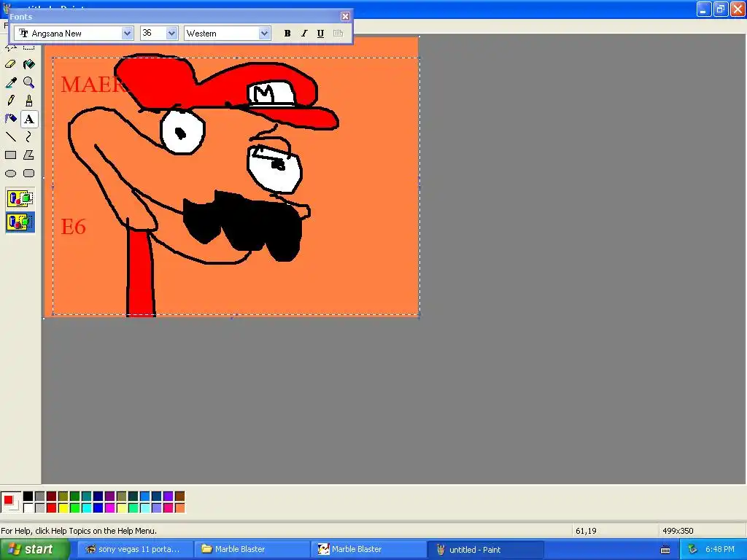Viewport: 747px width, 560px height.
Task: Click the red E6 text on canvas
Action: click(x=74, y=227)
